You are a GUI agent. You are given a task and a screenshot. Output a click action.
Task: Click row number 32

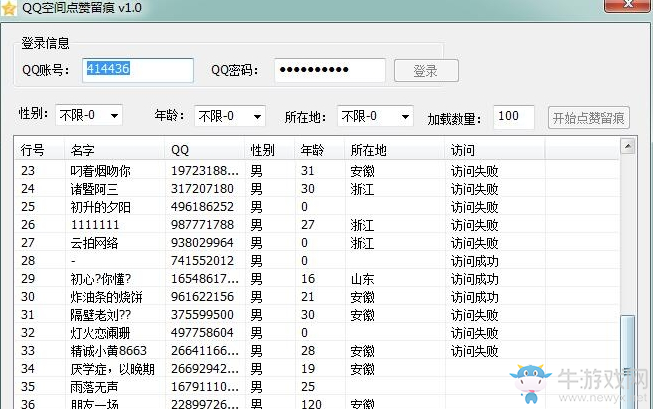[x=28, y=332]
